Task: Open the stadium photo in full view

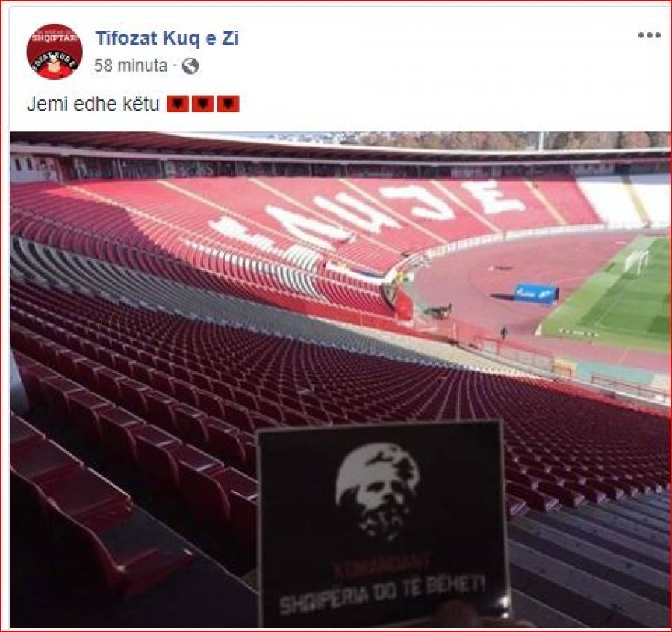Action: point(340,379)
